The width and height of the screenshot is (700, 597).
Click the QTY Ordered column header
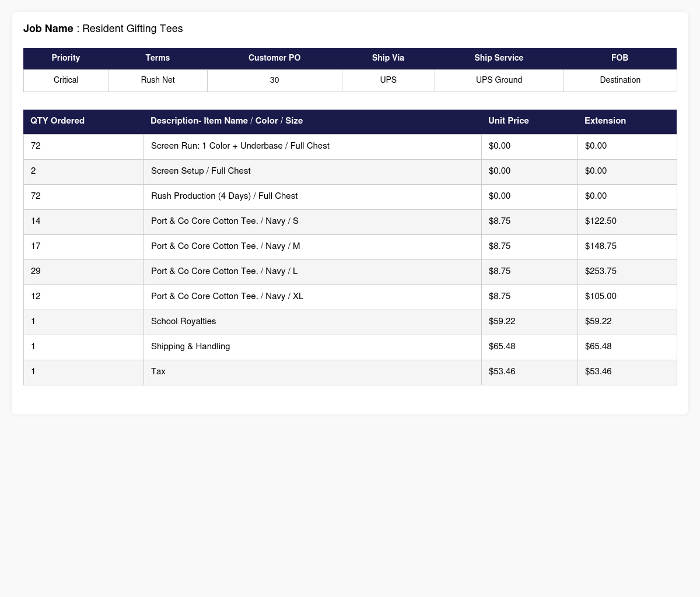click(x=83, y=121)
